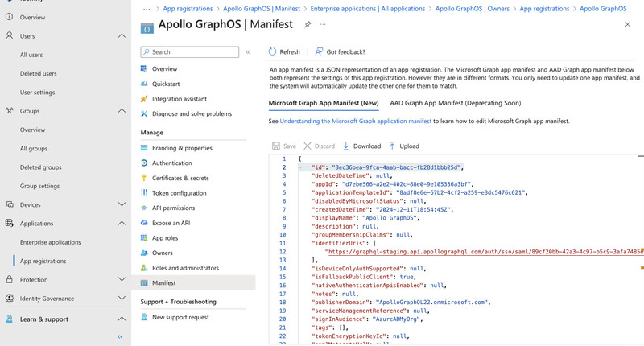Click the Got feedback person icon
Screen dimensions: 644x346
[319, 51]
